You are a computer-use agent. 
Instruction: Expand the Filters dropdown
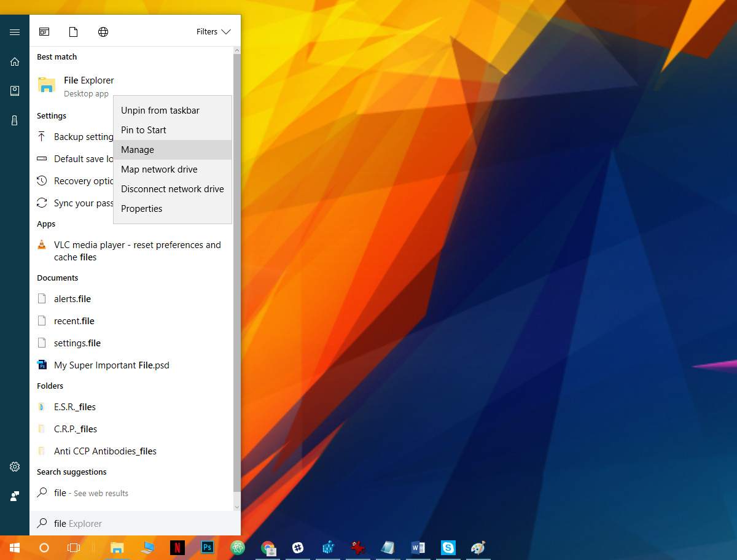click(213, 32)
